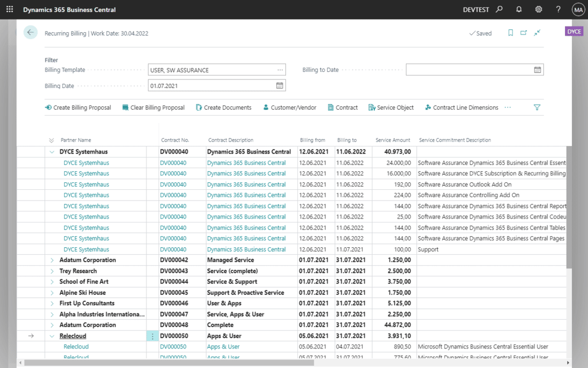588x368 pixels.
Task: Click the horizontal scrollbar thumb
Action: pyautogui.click(x=169, y=363)
